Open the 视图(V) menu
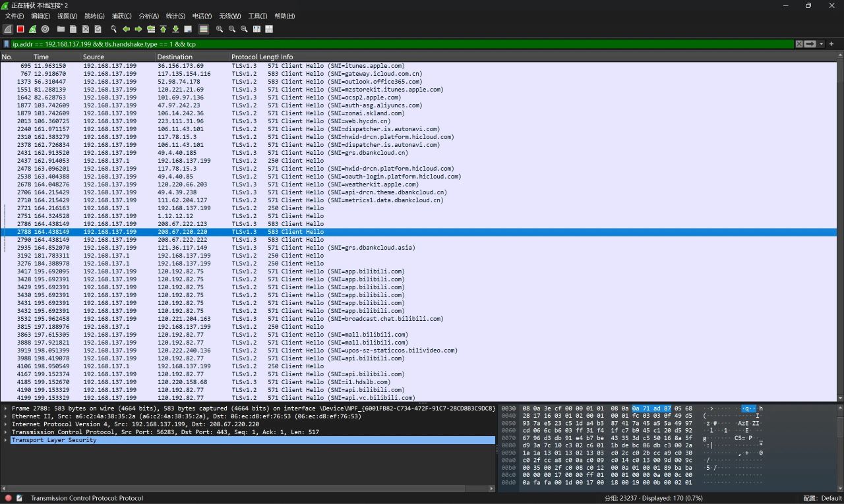The width and height of the screenshot is (844, 504). click(67, 16)
